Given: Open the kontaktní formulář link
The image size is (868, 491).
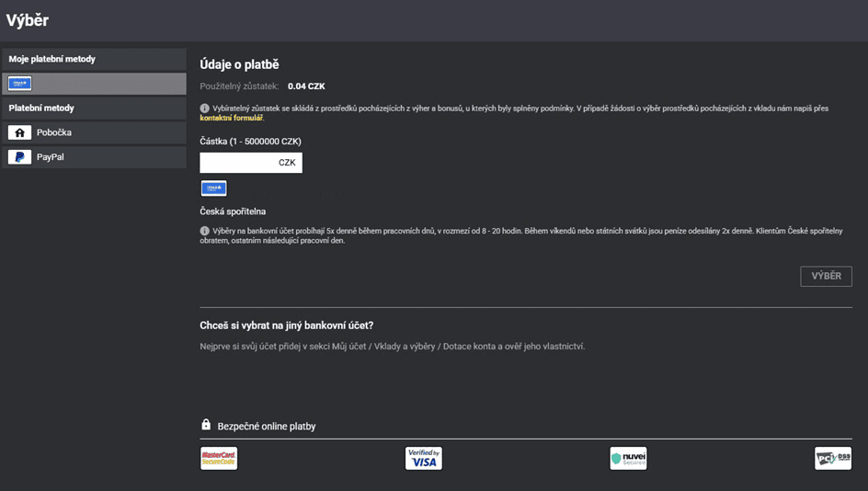Looking at the screenshot, I should [x=232, y=118].
